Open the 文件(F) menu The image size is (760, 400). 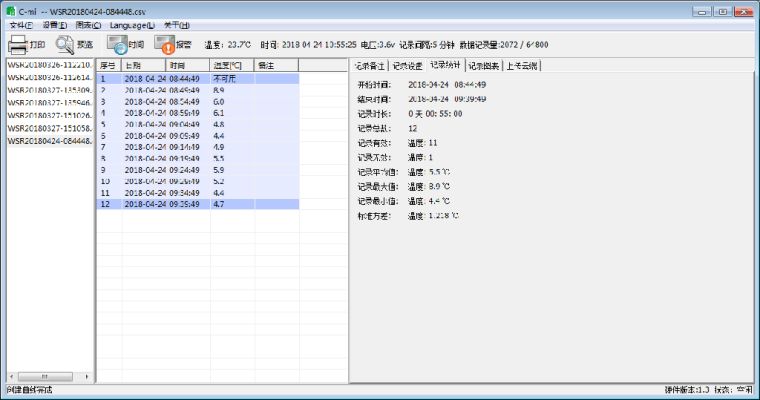[x=20, y=24]
